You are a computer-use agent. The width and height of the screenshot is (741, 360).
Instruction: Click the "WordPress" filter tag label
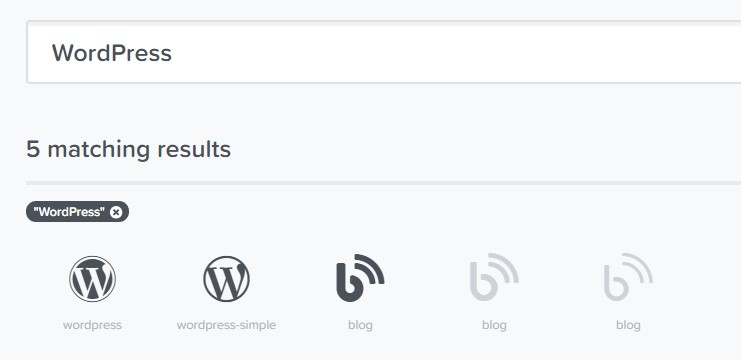pos(69,212)
